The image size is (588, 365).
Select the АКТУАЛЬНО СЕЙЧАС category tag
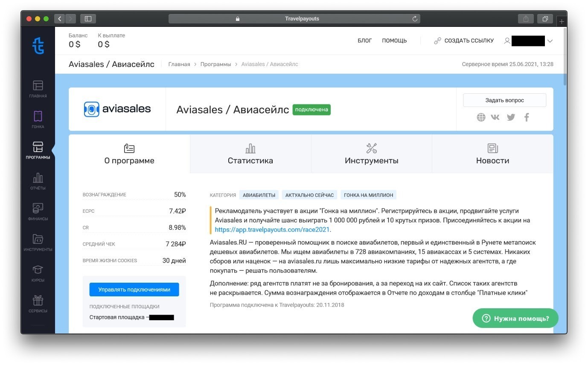coord(310,195)
